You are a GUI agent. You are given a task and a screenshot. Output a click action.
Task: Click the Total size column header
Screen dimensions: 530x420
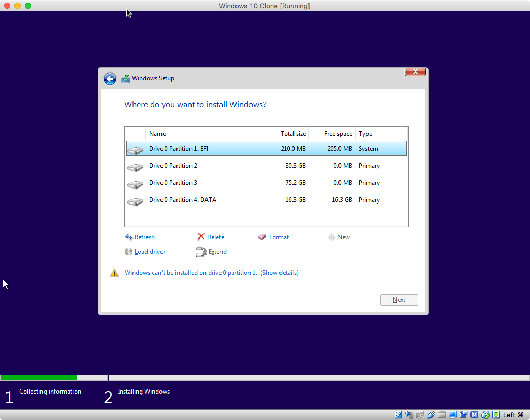(x=285, y=134)
